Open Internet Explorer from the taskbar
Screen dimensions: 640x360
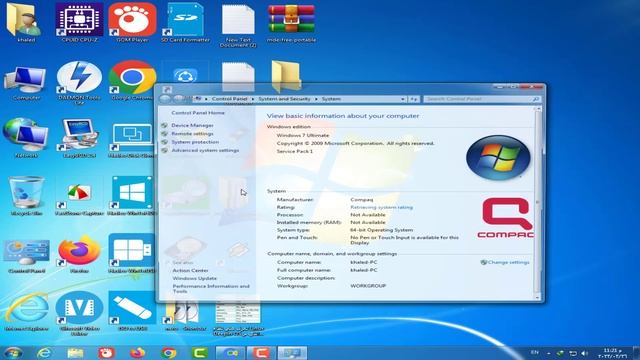(x=44, y=352)
